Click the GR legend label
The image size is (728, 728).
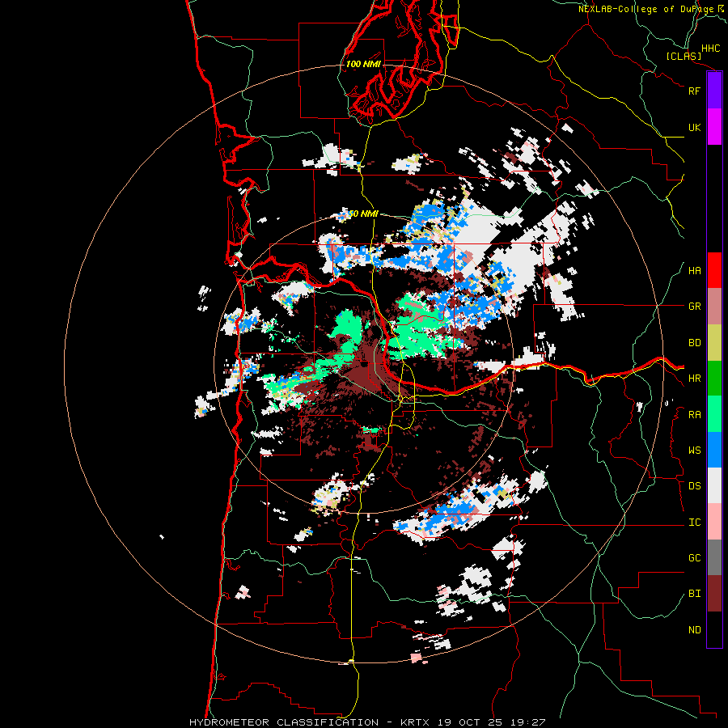[x=694, y=307]
